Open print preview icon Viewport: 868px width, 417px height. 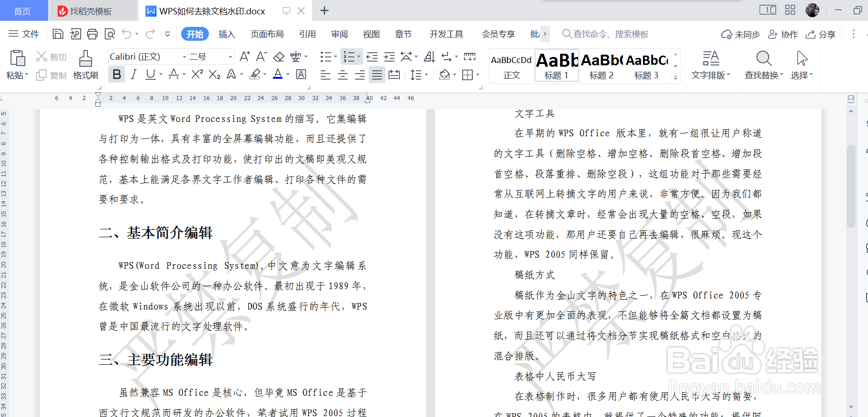(110, 34)
